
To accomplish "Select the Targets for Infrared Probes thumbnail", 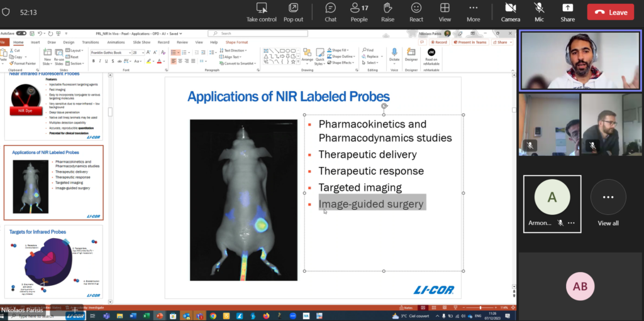I will point(54,263).
